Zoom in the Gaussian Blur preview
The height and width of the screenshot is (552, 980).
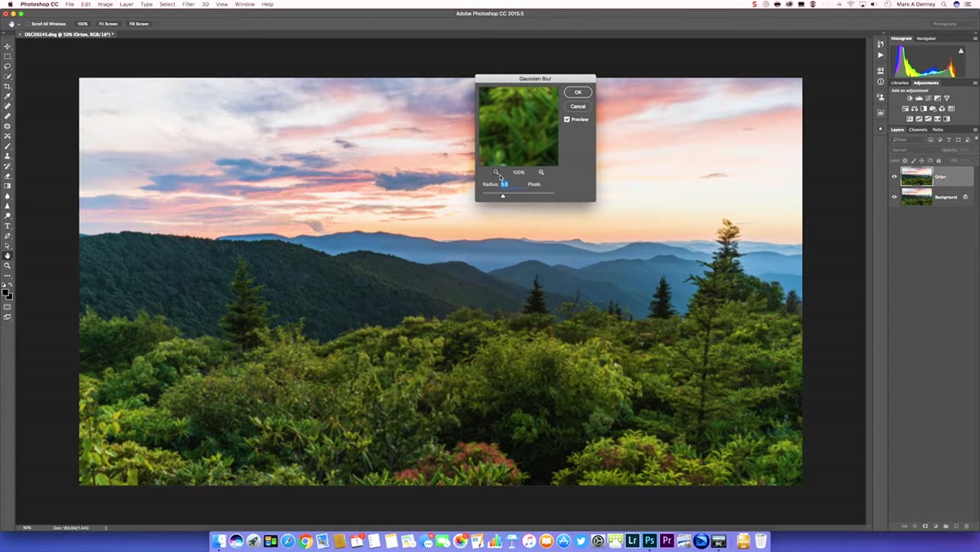click(x=541, y=172)
